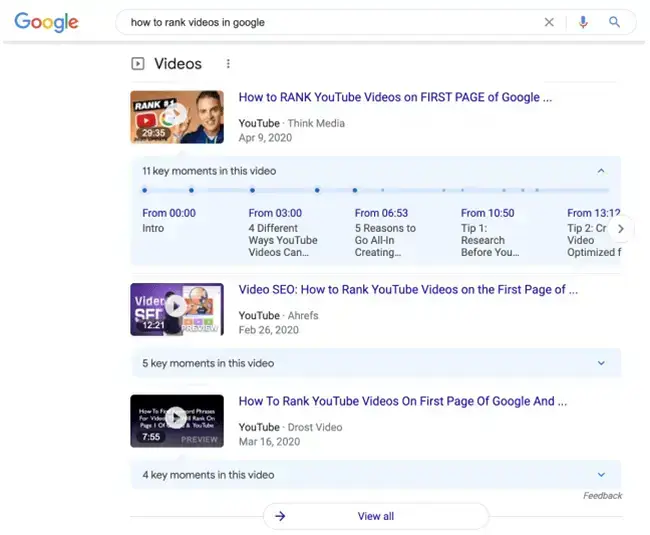Open the Video SEO Ahrefs title link
The height and width of the screenshot is (535, 650).
(407, 290)
